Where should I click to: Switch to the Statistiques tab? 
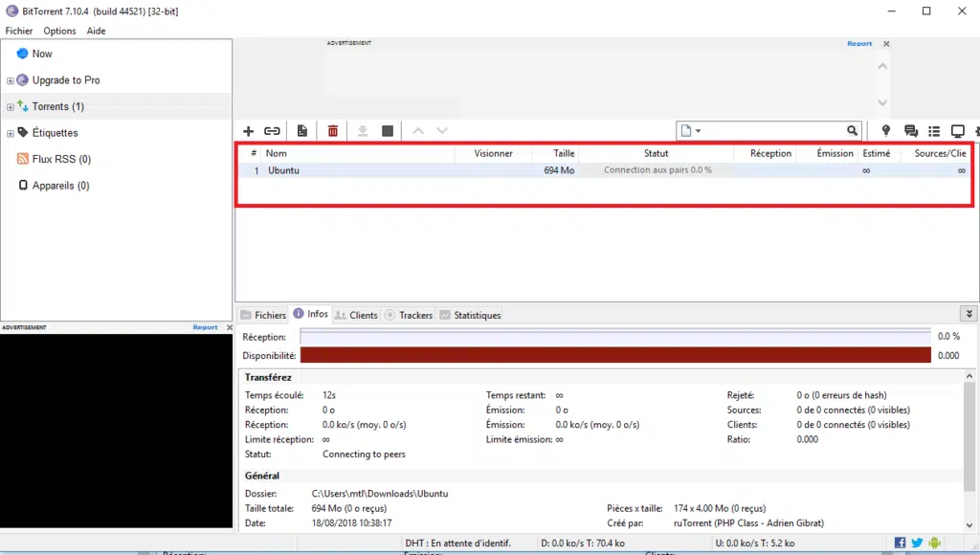(x=470, y=315)
